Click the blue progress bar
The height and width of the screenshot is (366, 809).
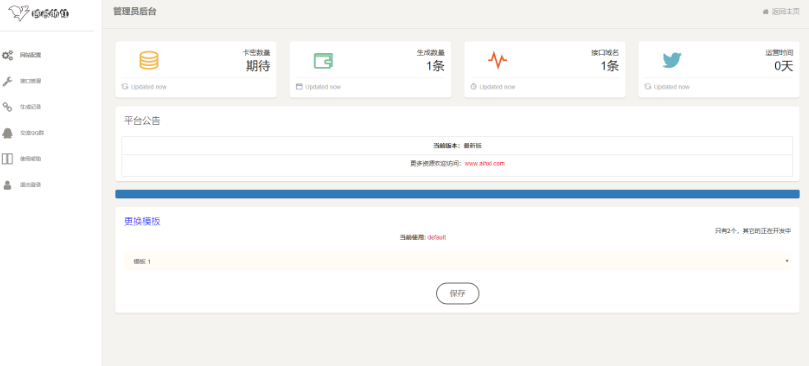point(457,194)
